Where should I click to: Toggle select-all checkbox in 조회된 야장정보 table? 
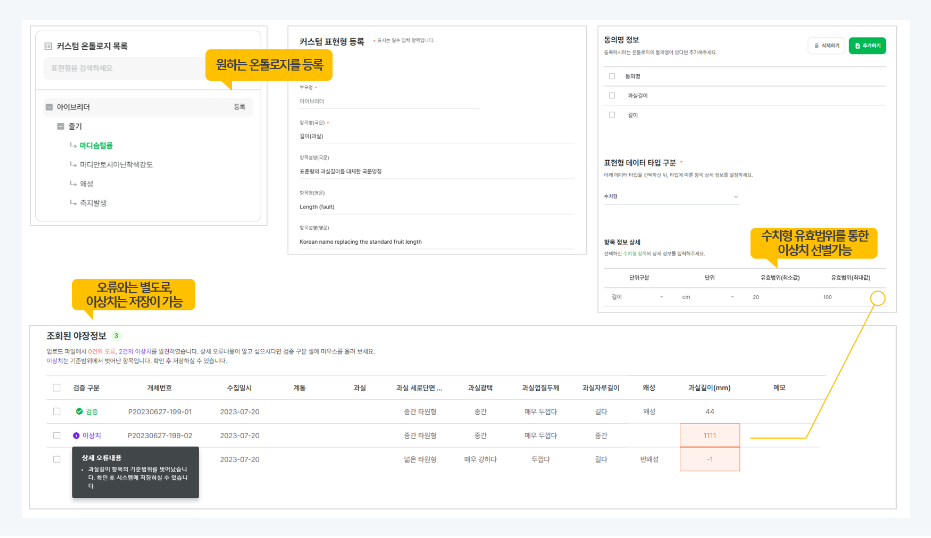coord(56,388)
